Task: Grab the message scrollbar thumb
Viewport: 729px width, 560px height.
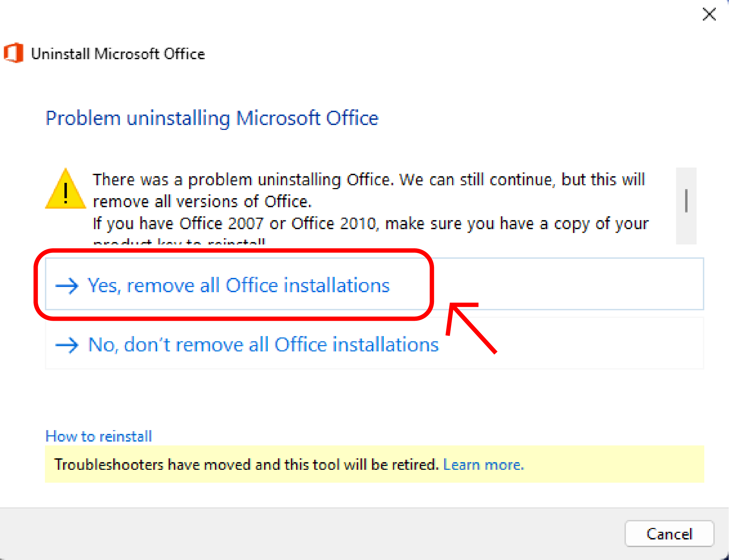Action: (x=686, y=201)
